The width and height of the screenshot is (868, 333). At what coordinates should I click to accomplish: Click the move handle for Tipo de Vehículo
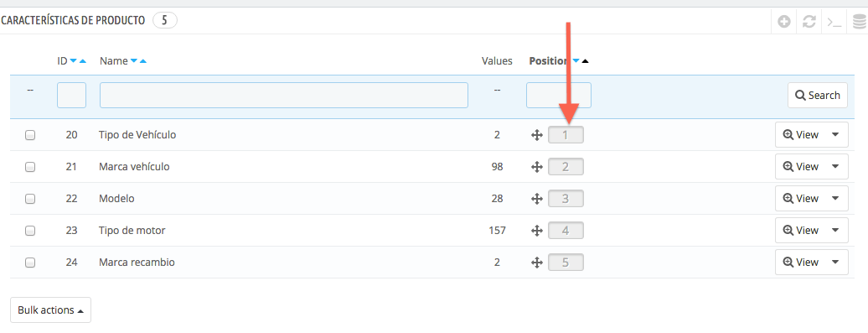[536, 135]
